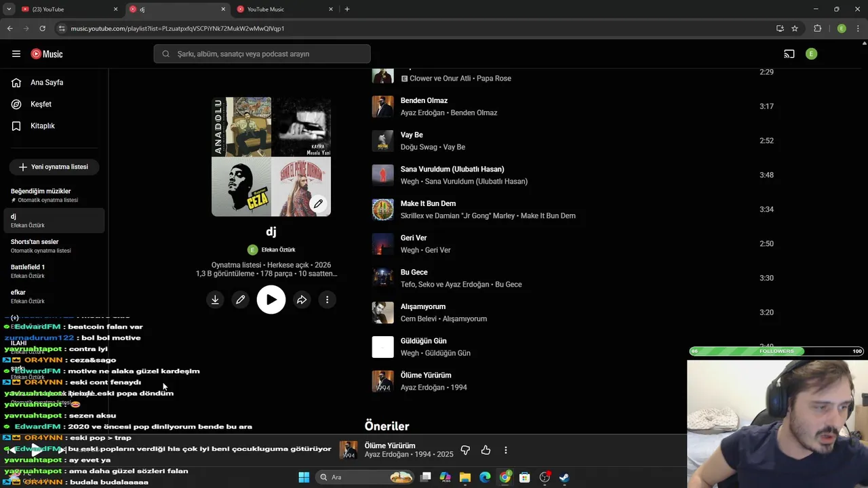Open player bar more actions menu
Image resolution: width=868 pixels, height=488 pixels.
pyautogui.click(x=506, y=450)
